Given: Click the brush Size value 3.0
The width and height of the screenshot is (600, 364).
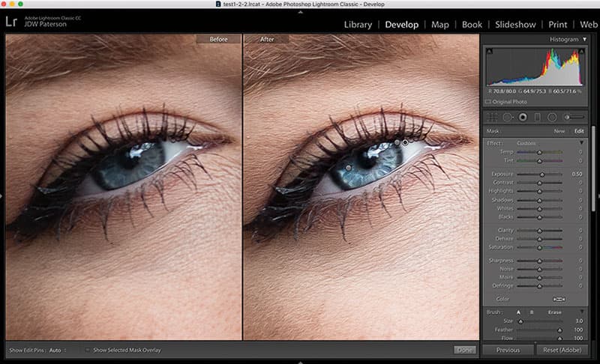Looking at the screenshot, I should 579,321.
